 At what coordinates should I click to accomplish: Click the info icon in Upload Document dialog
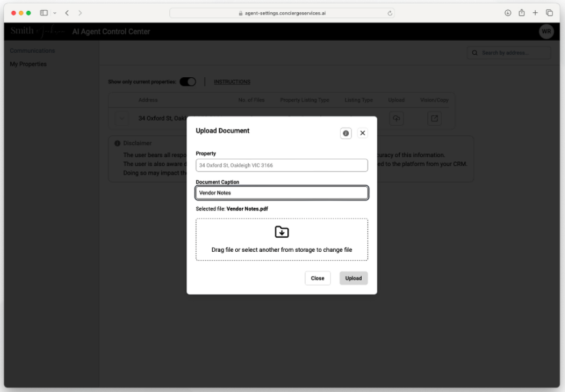346,133
